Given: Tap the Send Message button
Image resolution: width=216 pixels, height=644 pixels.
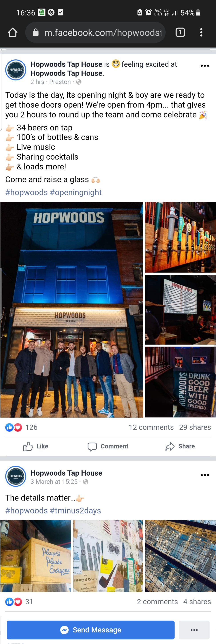Looking at the screenshot, I should pos(90,630).
